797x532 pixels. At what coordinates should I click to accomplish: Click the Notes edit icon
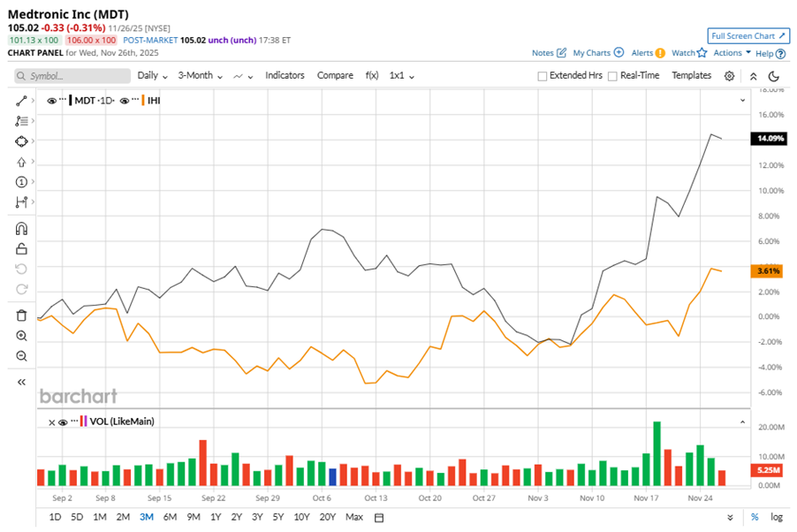(x=561, y=52)
